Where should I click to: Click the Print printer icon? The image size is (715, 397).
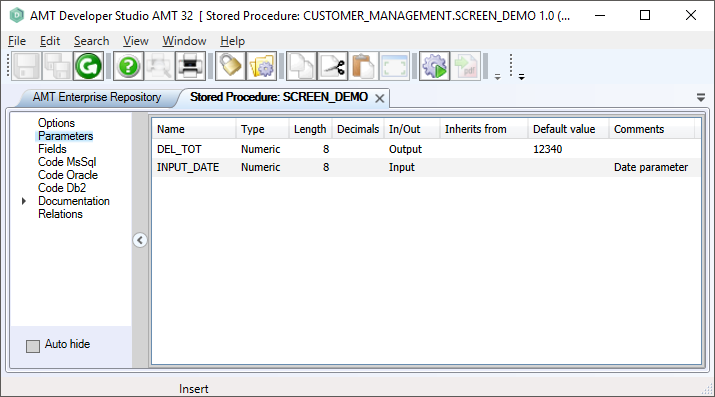190,67
